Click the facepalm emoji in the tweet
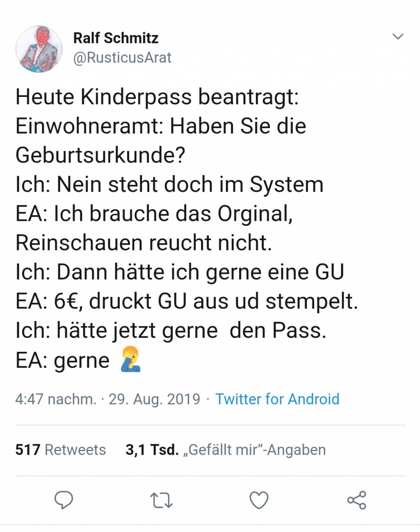420x532 pixels. pyautogui.click(x=131, y=359)
